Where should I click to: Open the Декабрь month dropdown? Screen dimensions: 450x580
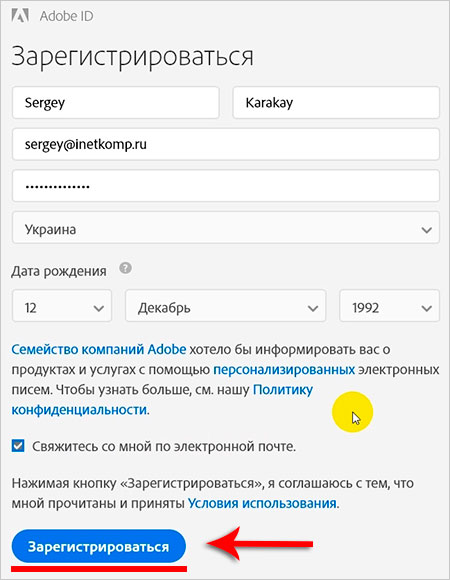pos(226,306)
